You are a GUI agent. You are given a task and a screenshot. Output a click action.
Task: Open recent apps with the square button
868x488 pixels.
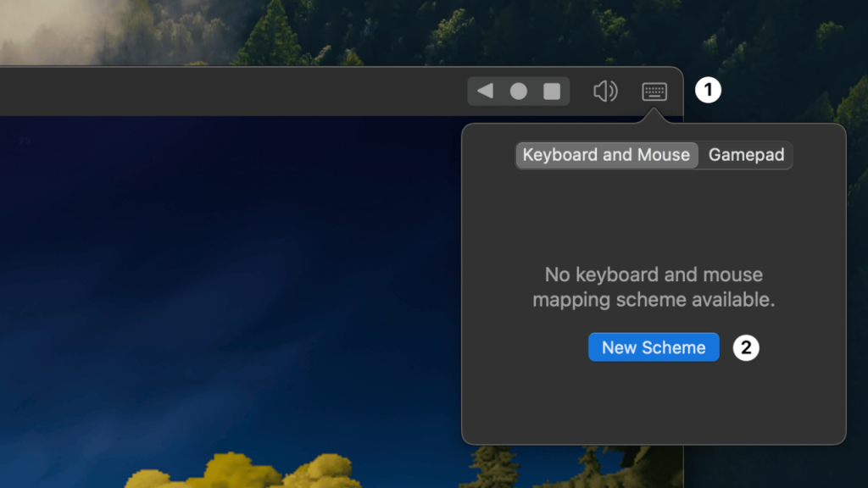(x=552, y=91)
